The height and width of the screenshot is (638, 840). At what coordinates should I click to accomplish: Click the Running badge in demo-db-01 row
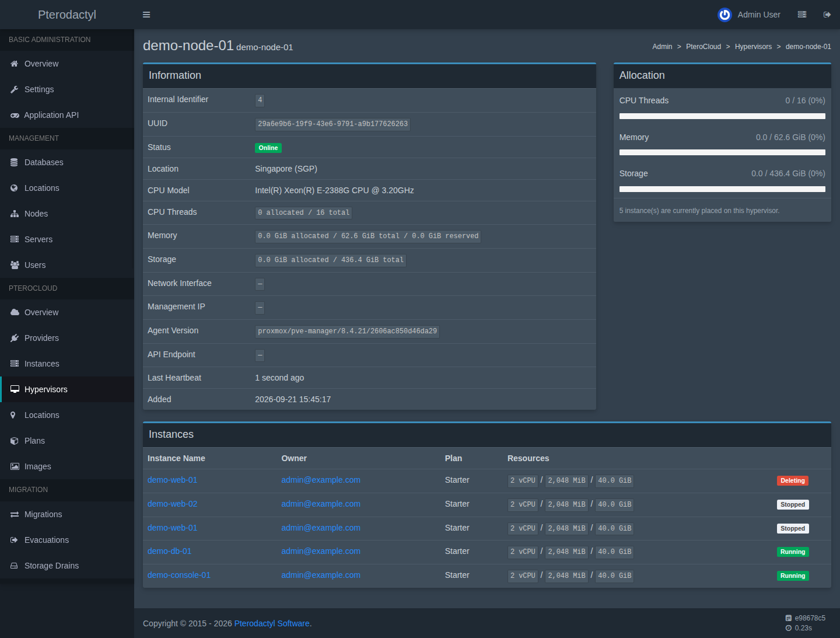pos(793,552)
